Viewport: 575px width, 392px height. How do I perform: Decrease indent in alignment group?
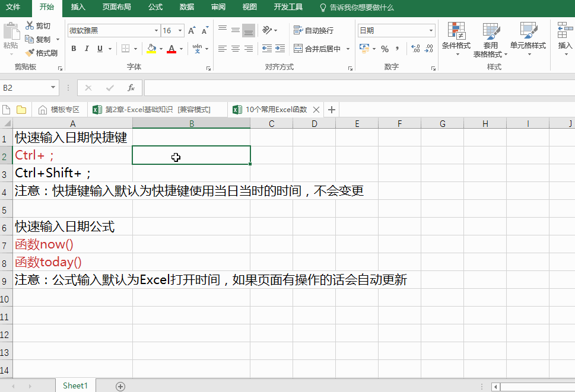(267, 49)
